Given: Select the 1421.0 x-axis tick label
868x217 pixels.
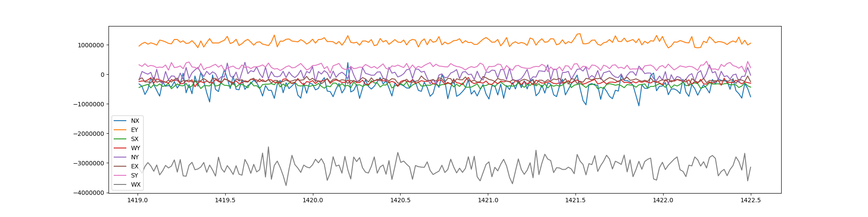Looking at the screenshot, I should (488, 200).
